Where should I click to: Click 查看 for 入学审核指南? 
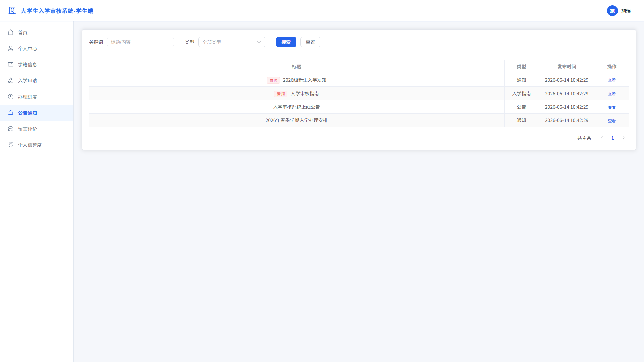(612, 94)
